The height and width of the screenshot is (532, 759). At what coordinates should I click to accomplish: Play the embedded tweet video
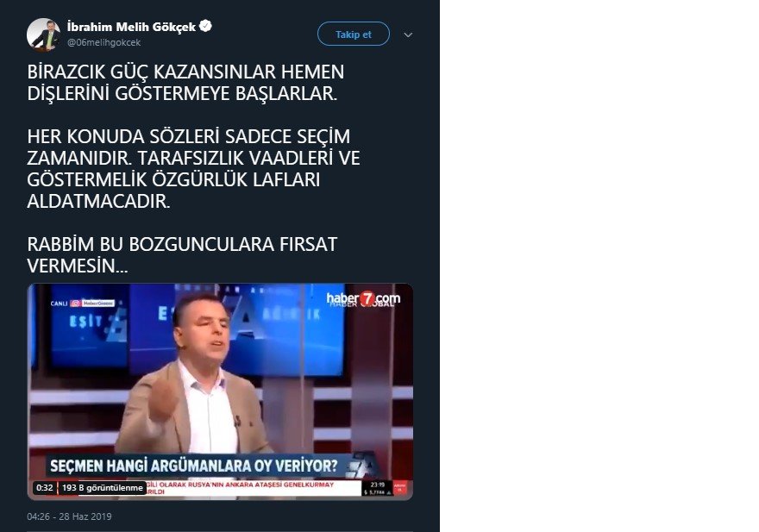click(220, 391)
